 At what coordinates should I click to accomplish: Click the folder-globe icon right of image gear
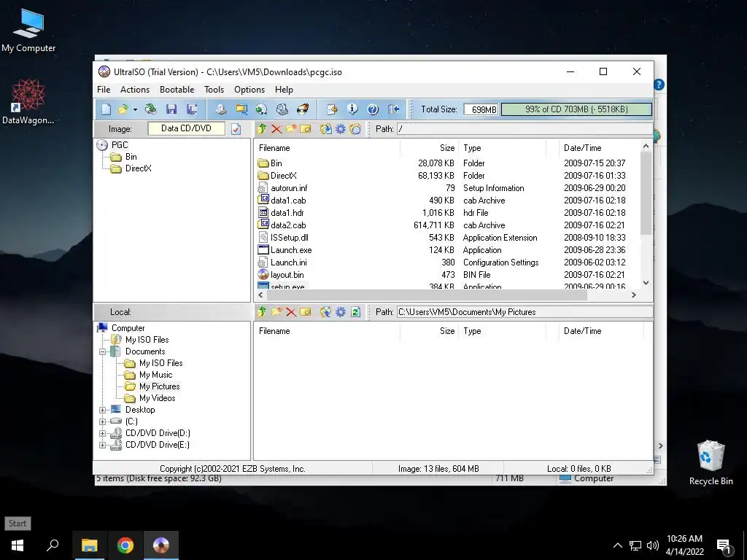pos(355,129)
